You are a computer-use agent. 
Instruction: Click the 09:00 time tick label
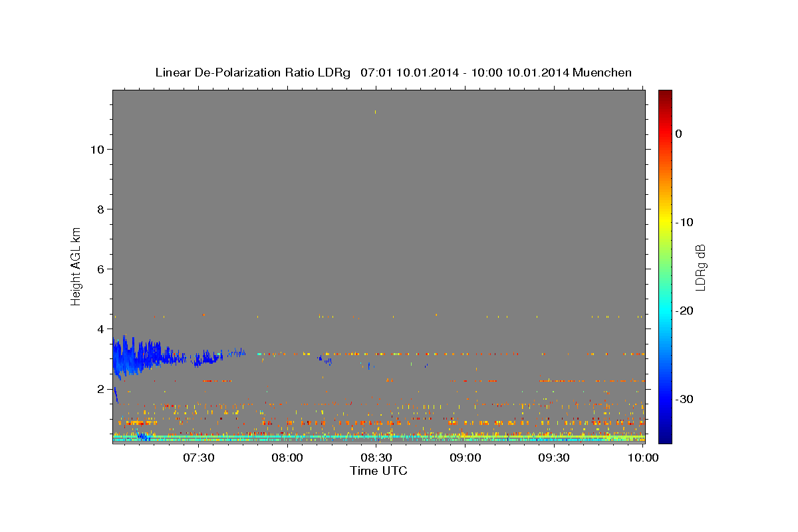(465, 458)
